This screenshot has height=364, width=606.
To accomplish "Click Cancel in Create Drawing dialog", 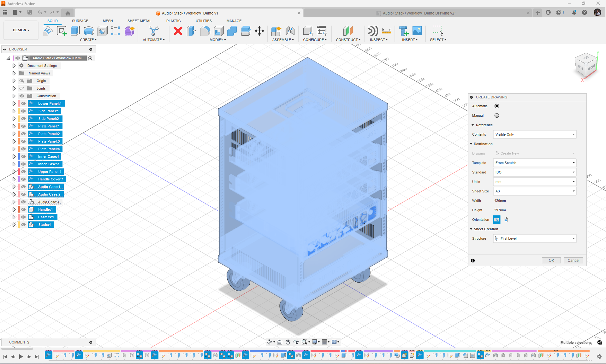I will [x=573, y=261].
